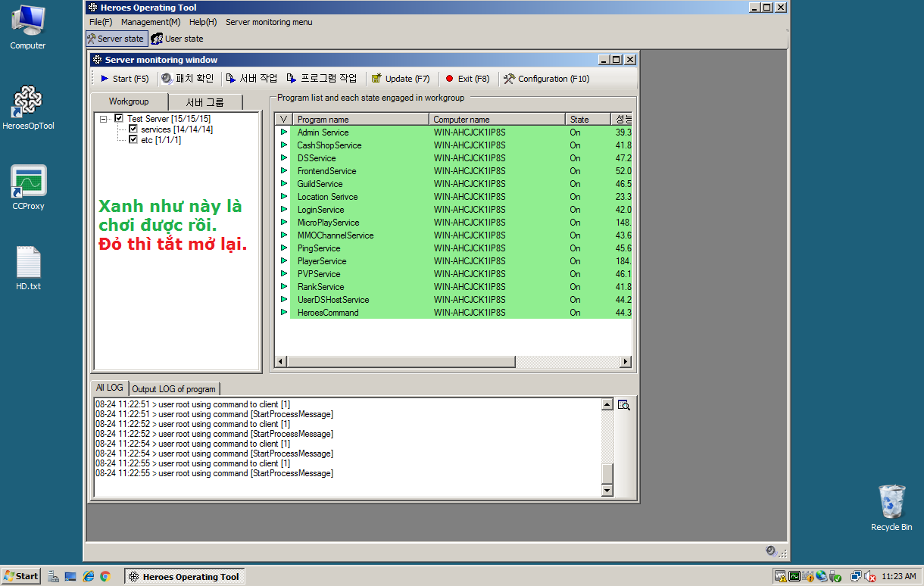Click the green arrow icon for CashShopService

[284, 145]
